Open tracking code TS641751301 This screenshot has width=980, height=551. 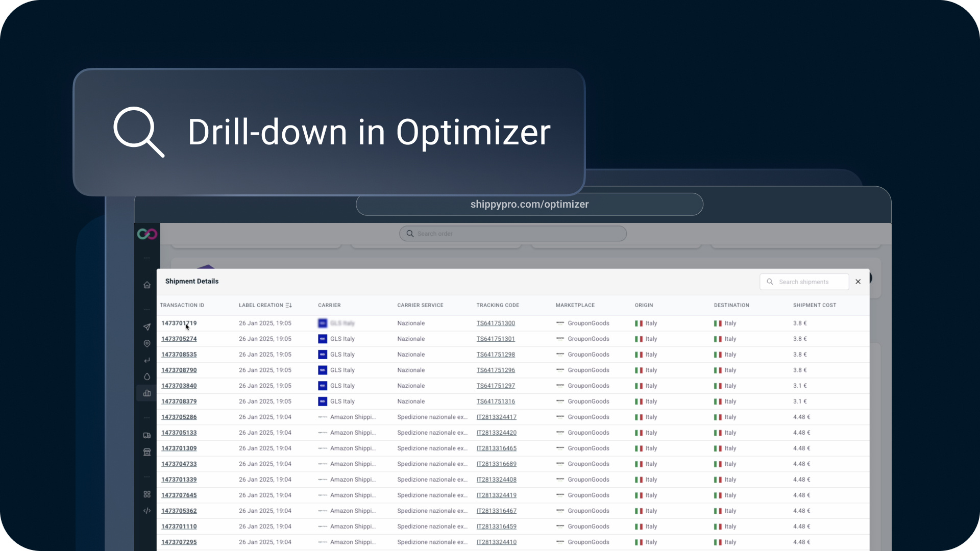496,339
